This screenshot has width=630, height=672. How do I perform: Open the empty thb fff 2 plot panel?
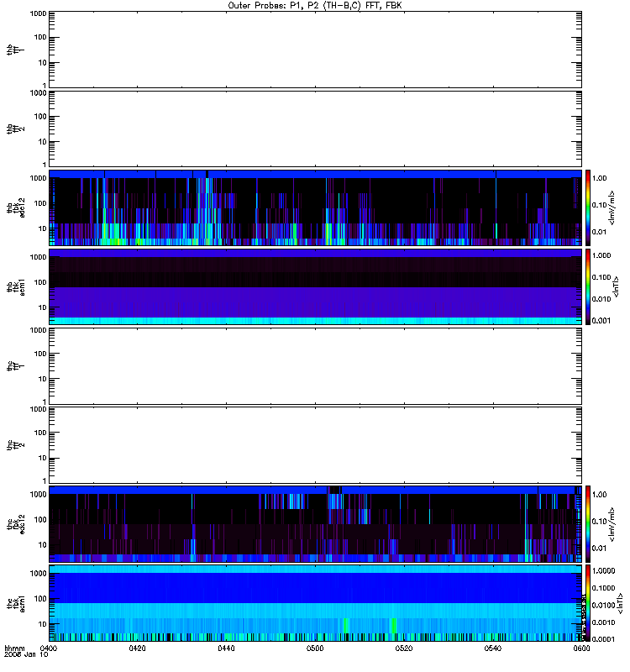coord(316,129)
